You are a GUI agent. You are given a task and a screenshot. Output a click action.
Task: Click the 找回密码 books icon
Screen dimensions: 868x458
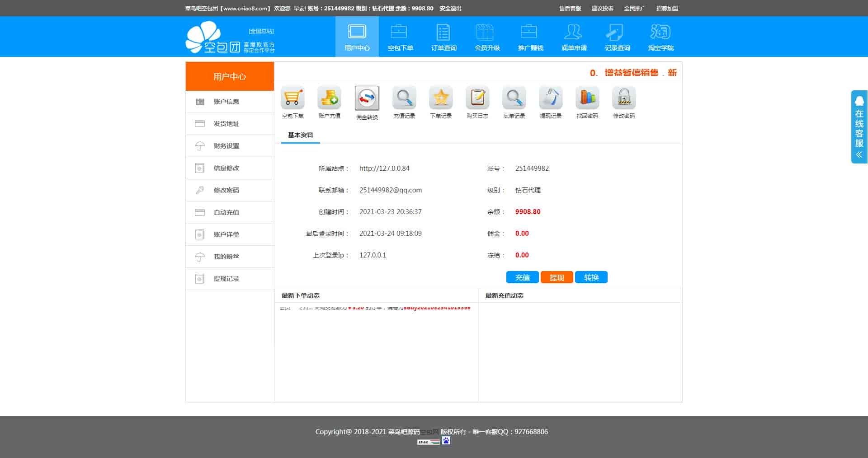click(587, 98)
